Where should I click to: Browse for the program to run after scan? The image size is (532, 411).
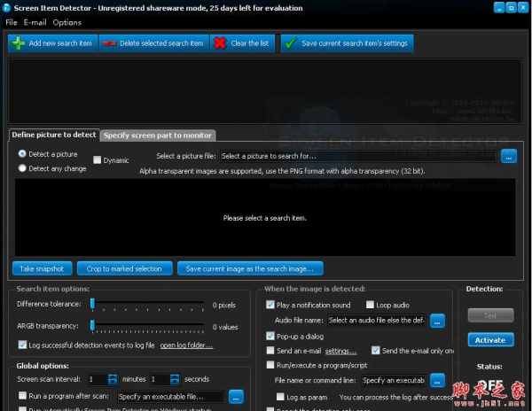pos(236,397)
